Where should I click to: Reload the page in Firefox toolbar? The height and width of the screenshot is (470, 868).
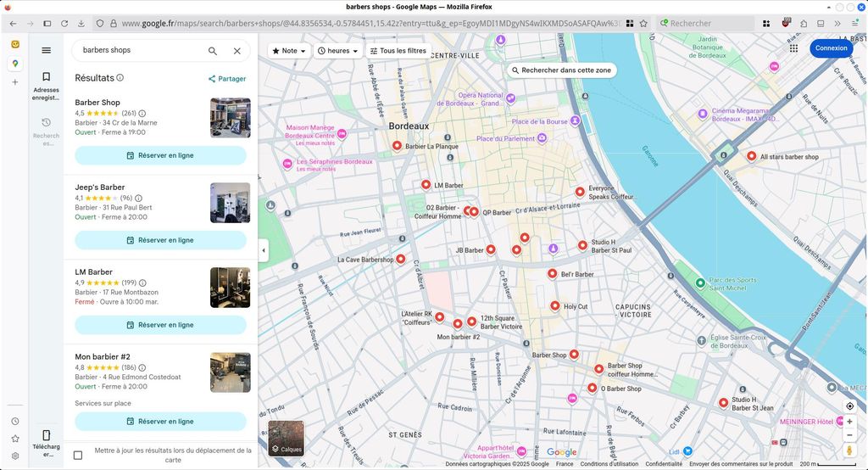(x=64, y=23)
